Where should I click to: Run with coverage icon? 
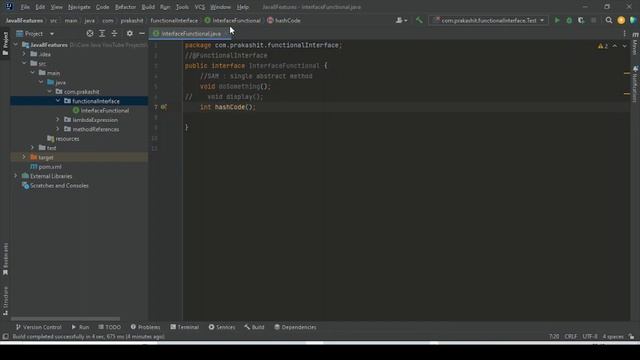tap(581, 20)
